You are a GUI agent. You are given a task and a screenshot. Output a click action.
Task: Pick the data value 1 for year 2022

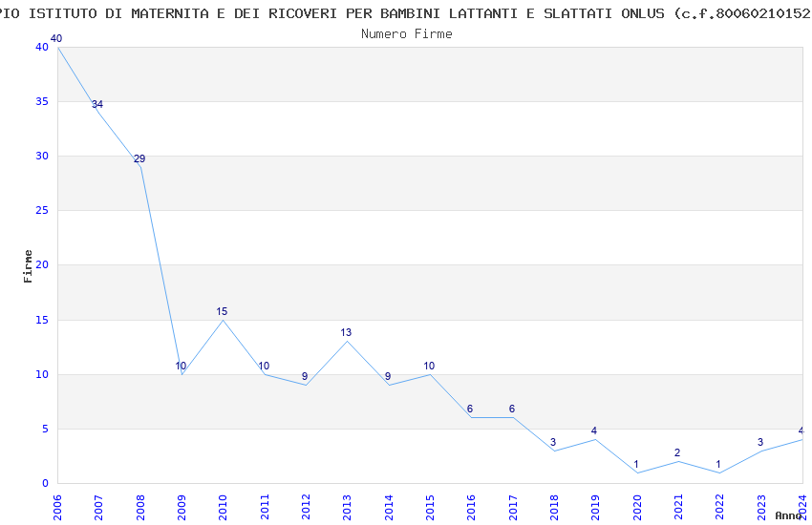pyautogui.click(x=718, y=464)
